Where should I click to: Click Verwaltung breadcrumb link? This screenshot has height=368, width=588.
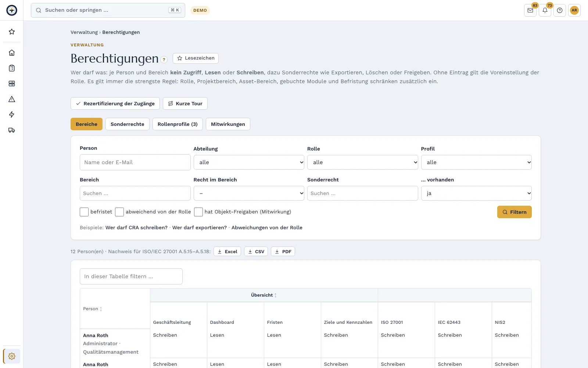coord(84,32)
